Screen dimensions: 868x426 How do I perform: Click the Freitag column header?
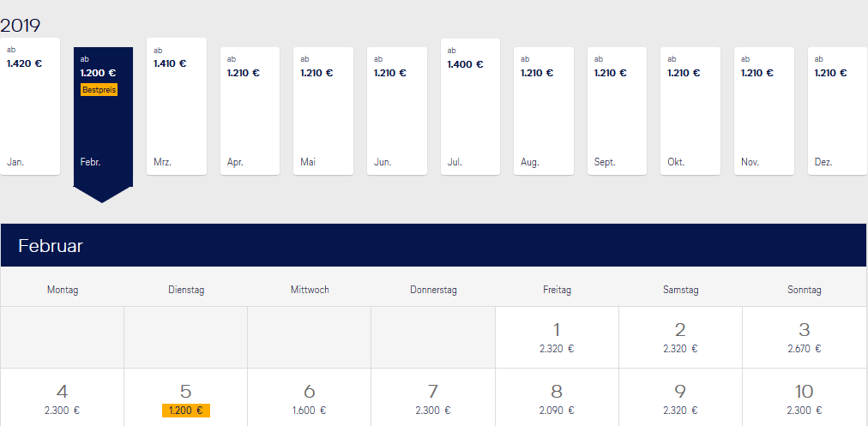tap(557, 290)
